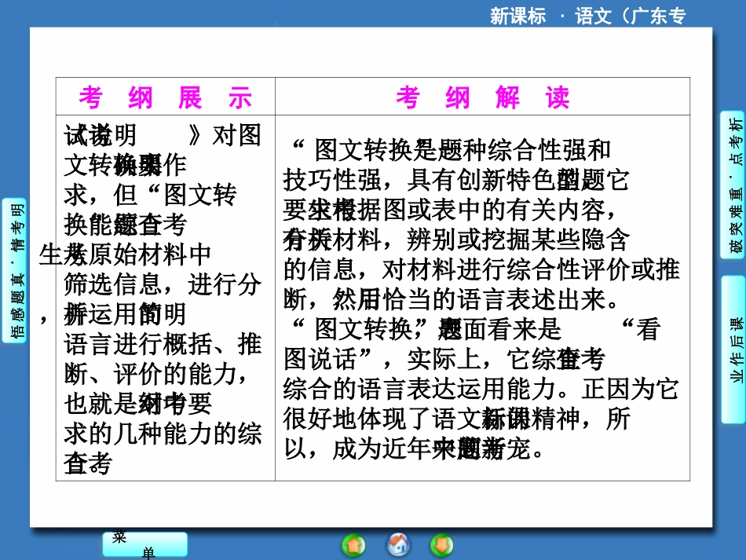Click the text 断、评价的能力，
The image size is (746, 560).
(x=156, y=374)
